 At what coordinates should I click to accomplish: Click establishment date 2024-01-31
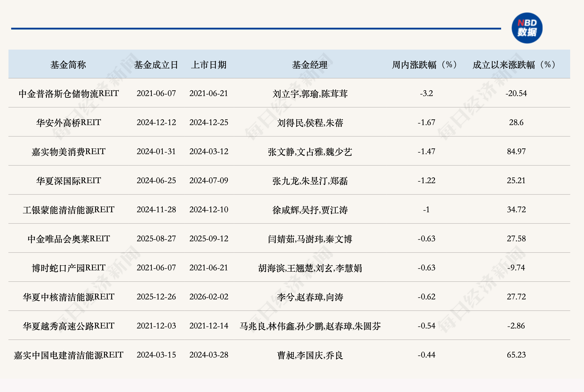coord(156,152)
